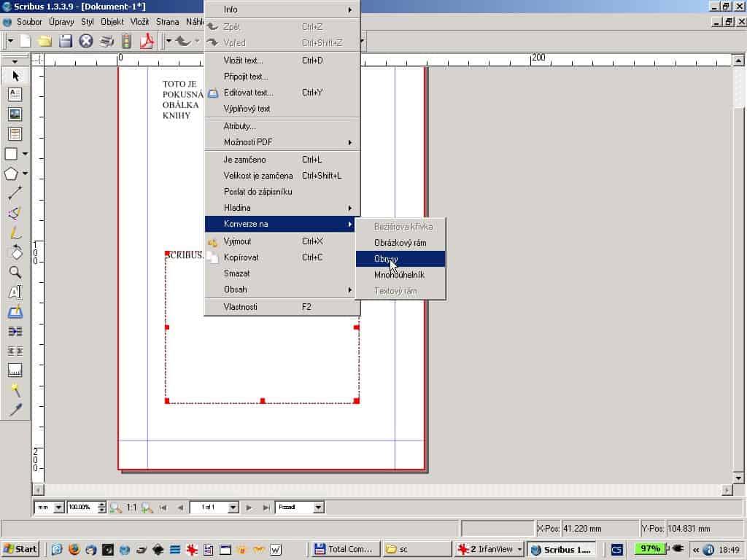Create a new document from toolbar
The image size is (747, 560).
(26, 42)
